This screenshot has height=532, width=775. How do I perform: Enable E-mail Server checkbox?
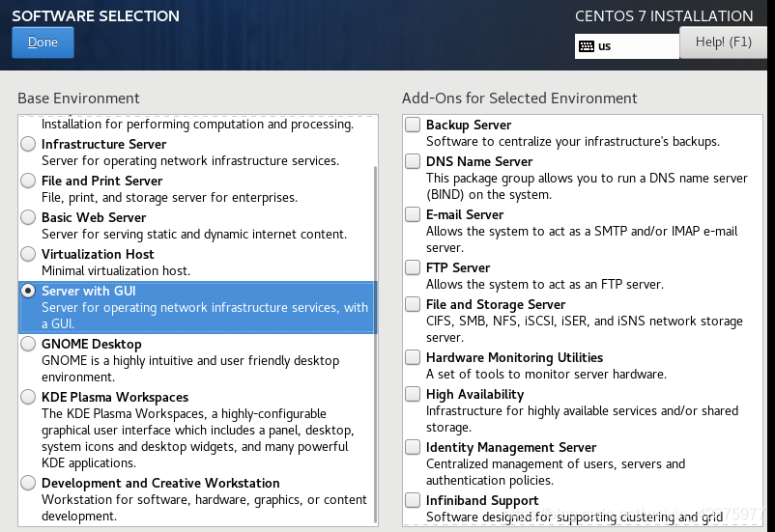point(413,214)
